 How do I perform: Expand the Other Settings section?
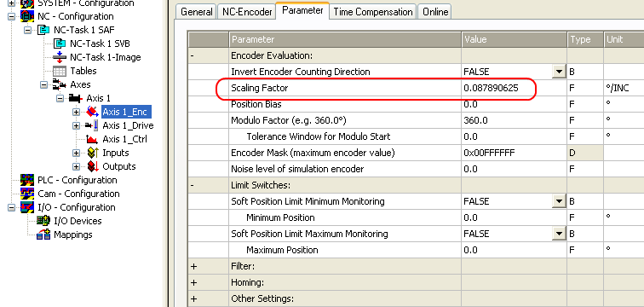[194, 298]
